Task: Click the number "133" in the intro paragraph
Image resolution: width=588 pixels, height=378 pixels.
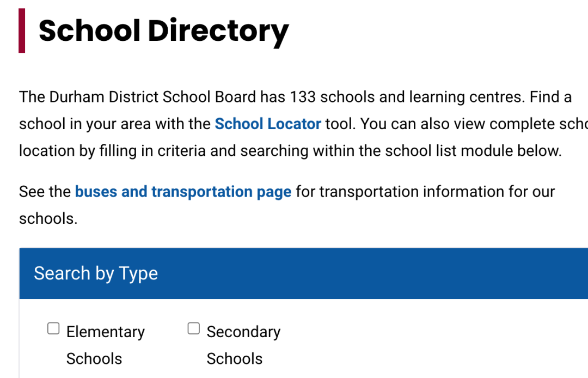Action: coord(303,97)
